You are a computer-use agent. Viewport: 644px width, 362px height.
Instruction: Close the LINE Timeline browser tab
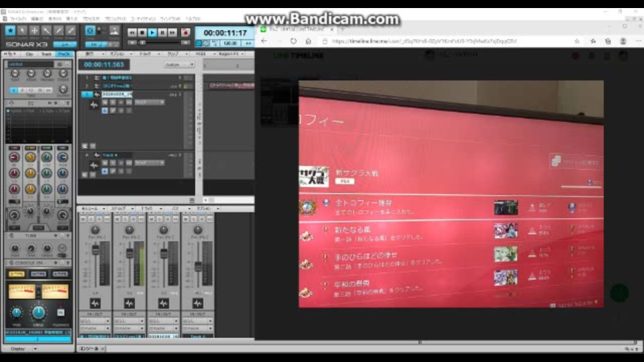tap(332, 29)
